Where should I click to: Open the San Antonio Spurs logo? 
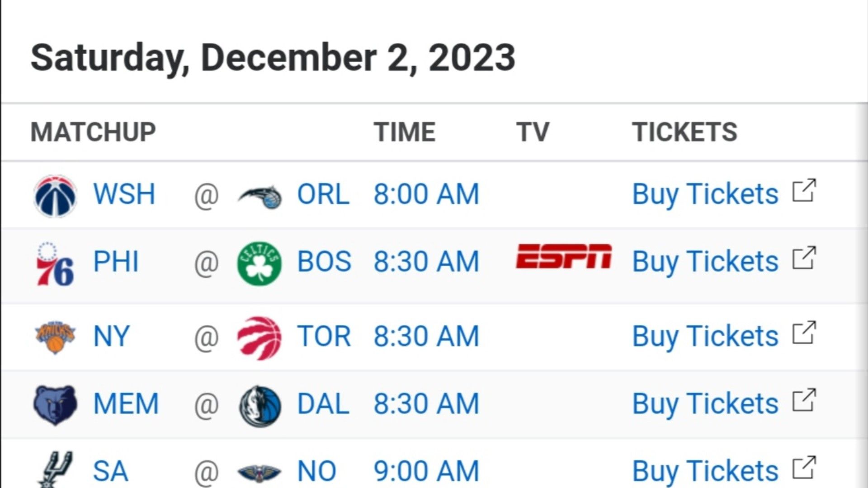tap(55, 470)
